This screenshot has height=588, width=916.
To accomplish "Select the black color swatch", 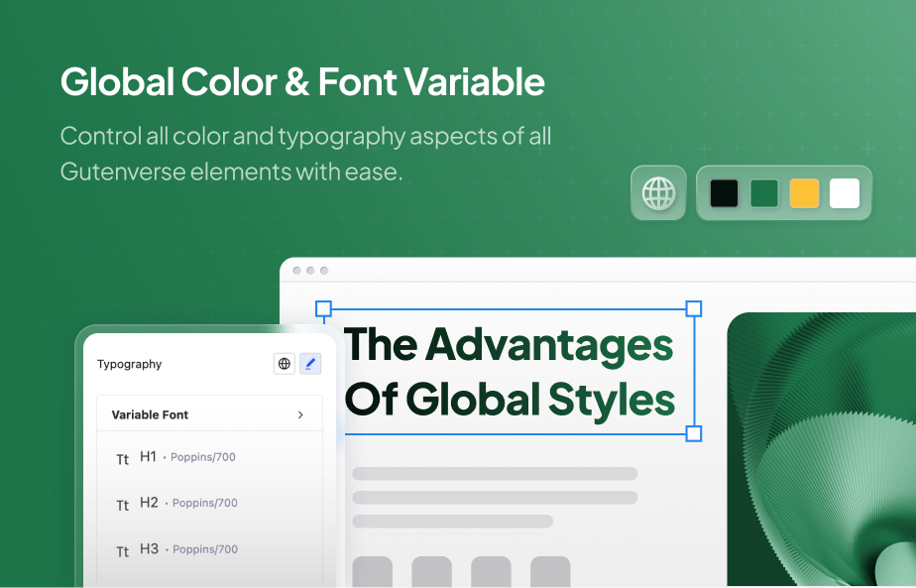I will (724, 193).
